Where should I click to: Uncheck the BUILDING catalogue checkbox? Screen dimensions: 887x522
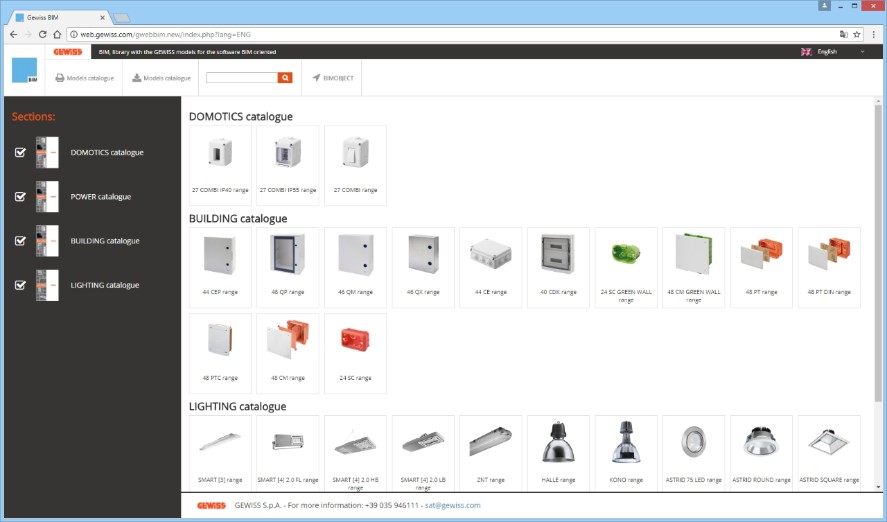coord(20,240)
